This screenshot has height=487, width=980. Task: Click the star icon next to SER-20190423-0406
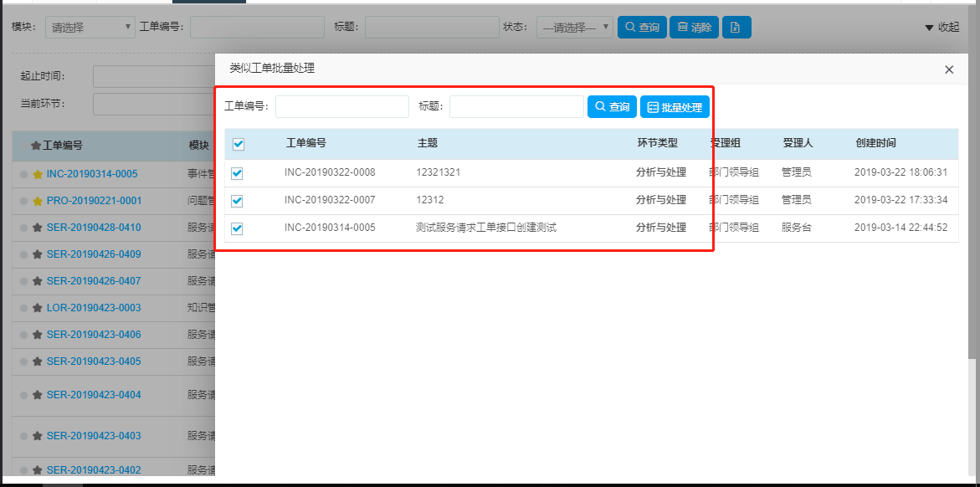(37, 336)
